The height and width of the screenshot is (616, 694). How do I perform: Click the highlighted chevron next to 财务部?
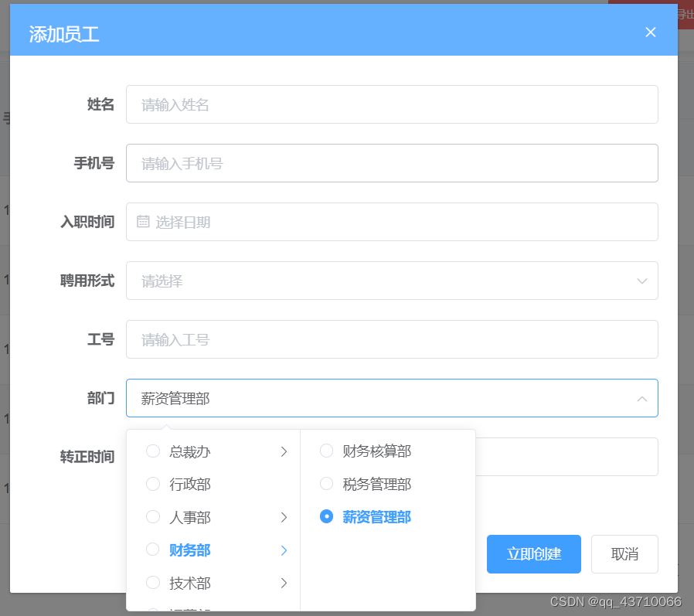(x=284, y=550)
